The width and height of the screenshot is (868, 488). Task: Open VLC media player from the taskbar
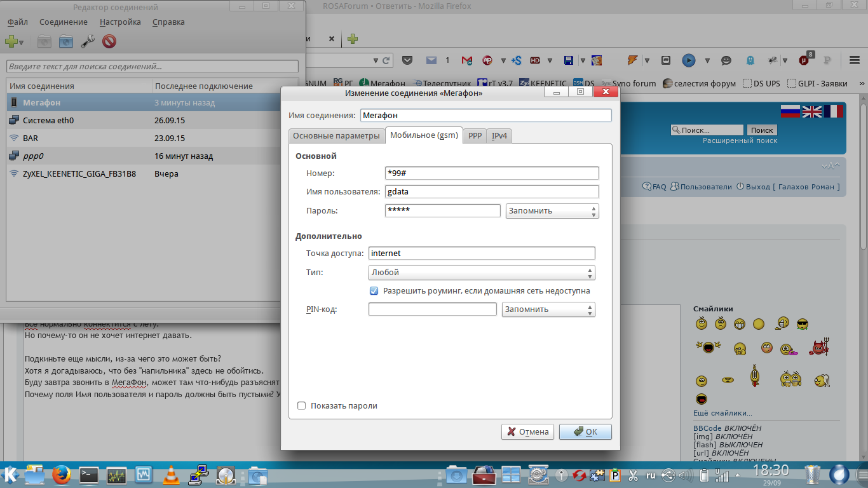[171, 475]
